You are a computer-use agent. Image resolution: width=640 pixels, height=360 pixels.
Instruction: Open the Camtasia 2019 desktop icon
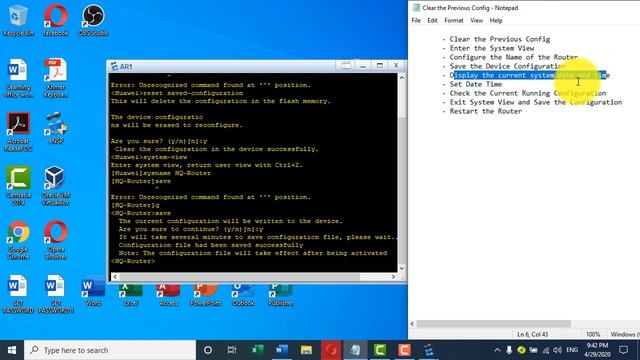coord(18,185)
